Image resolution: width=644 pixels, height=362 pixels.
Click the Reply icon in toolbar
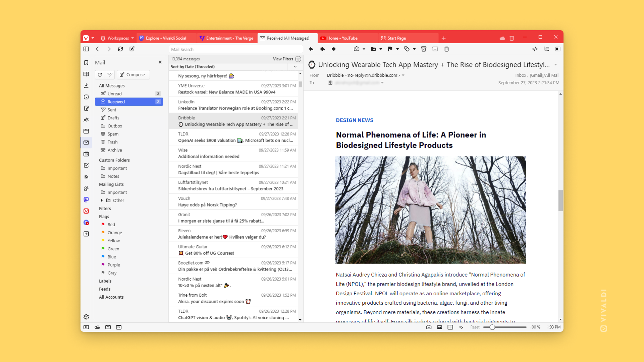point(311,49)
